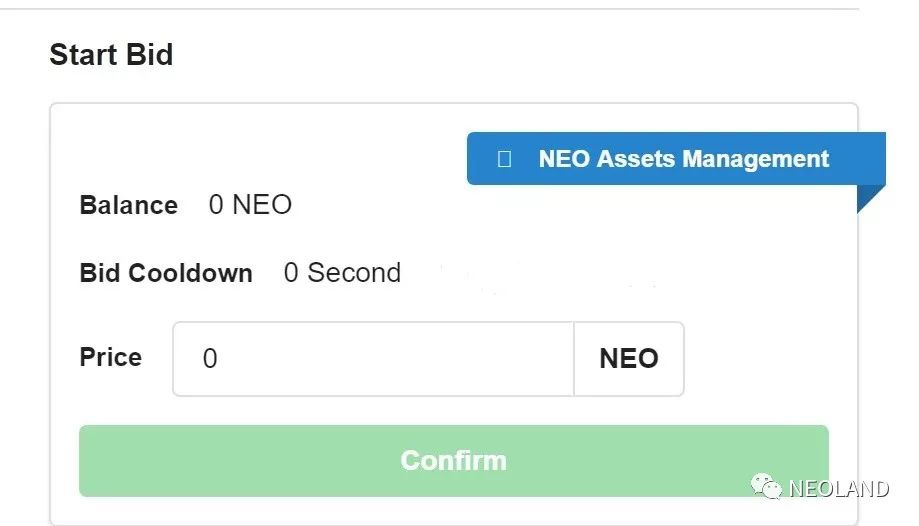Click the NEO unit beside Balance amount
The width and height of the screenshot is (919, 526).
[x=262, y=205]
